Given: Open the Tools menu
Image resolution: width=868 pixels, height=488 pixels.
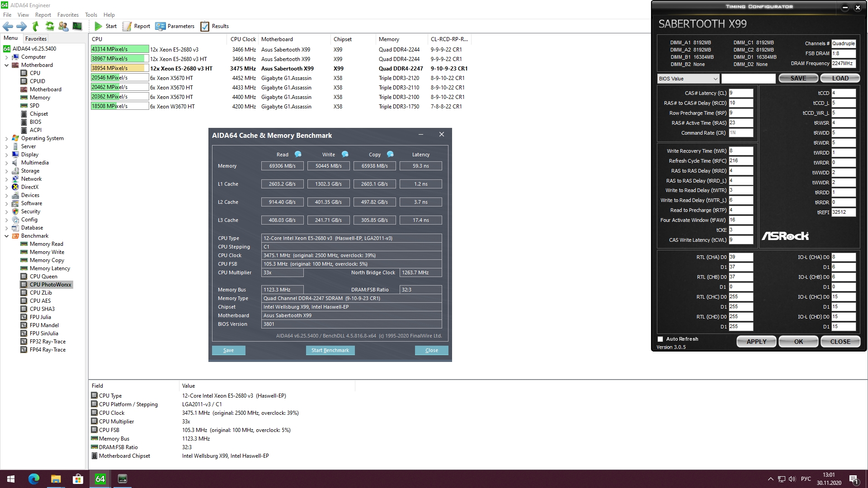Looking at the screenshot, I should 91,15.
